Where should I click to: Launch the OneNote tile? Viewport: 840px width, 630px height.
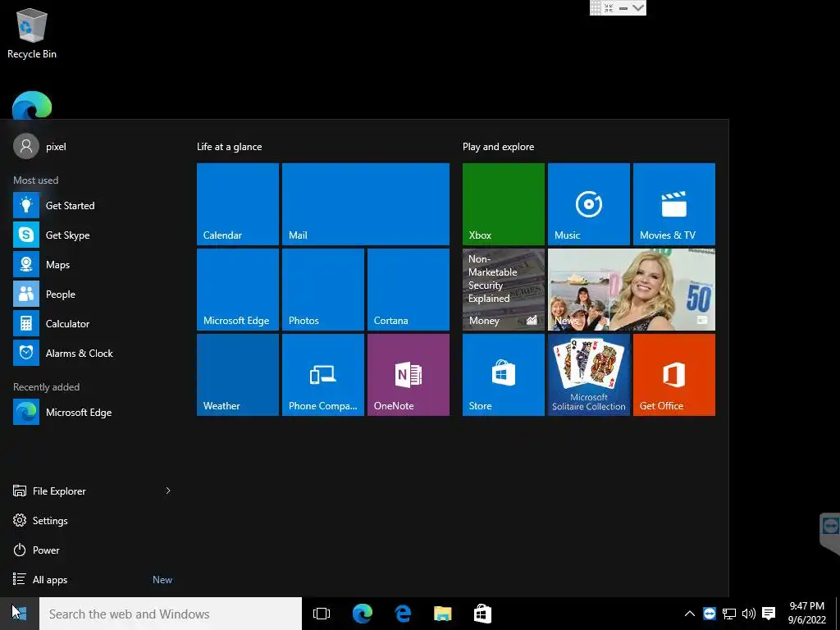409,375
